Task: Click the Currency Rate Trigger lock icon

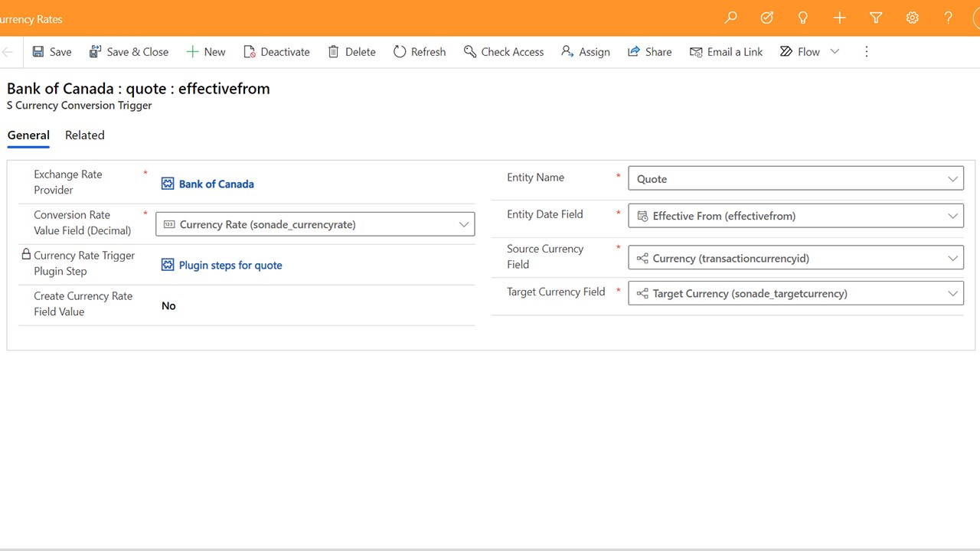Action: (x=26, y=255)
